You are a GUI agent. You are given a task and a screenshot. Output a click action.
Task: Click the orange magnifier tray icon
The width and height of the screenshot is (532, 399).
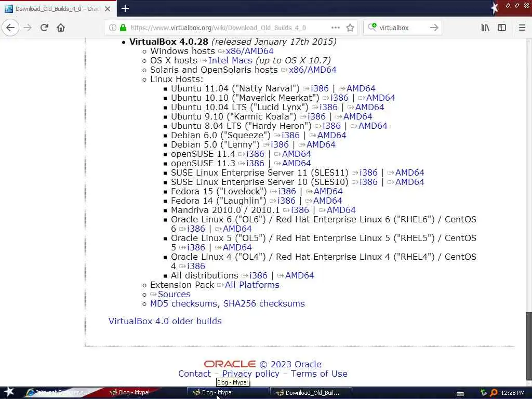(494, 393)
